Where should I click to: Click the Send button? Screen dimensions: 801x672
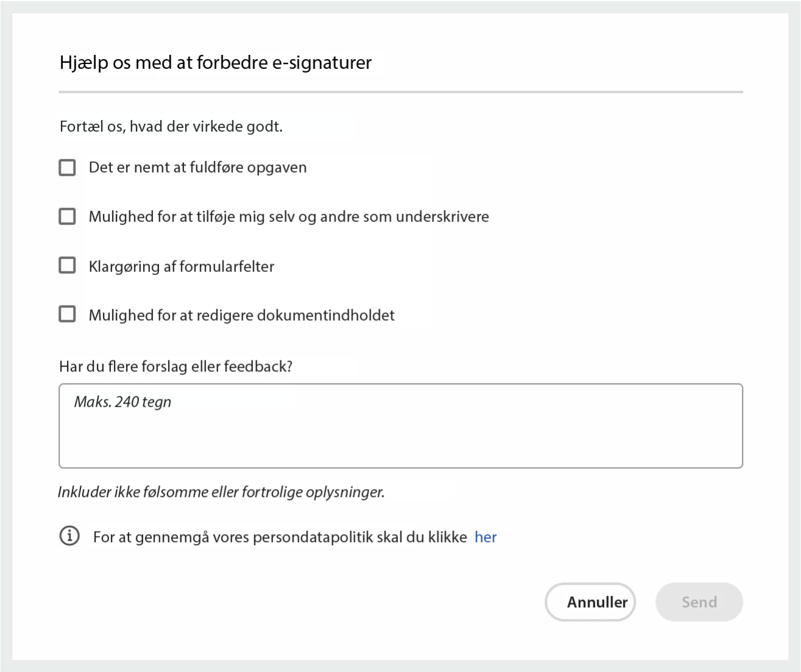(699, 602)
